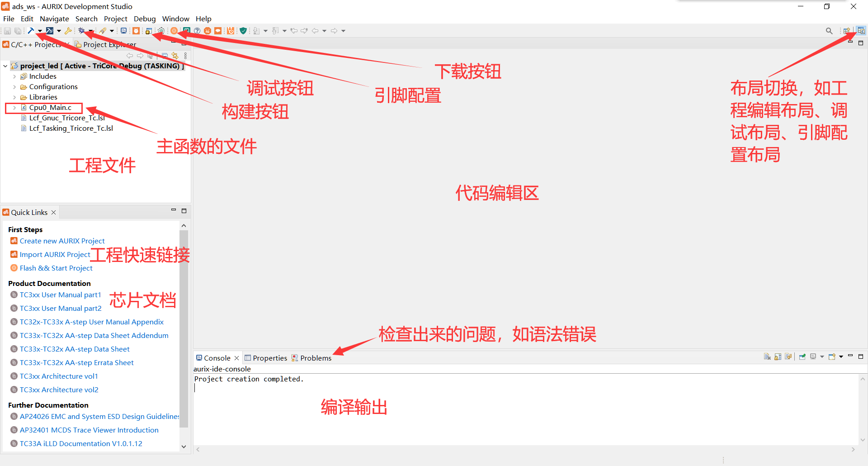Open the Build hammer dropdown arrow
Image resolution: width=868 pixels, height=466 pixels.
pyautogui.click(x=40, y=31)
